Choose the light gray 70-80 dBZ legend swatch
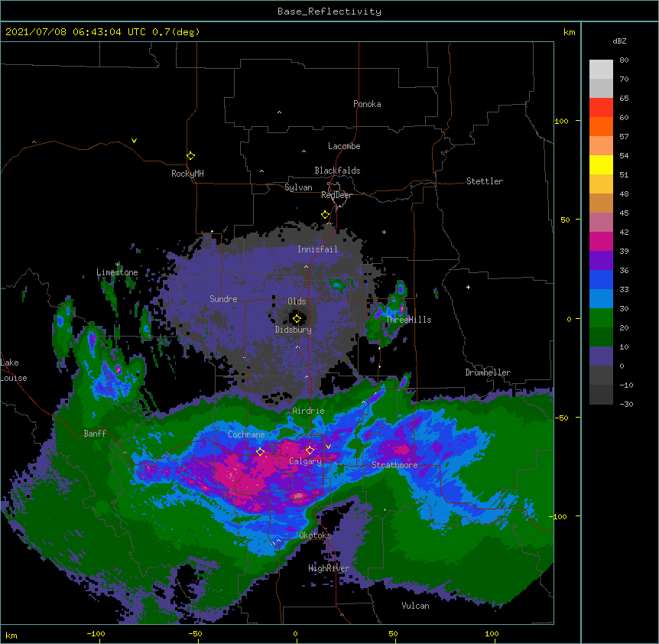The width and height of the screenshot is (659, 644). click(601, 69)
